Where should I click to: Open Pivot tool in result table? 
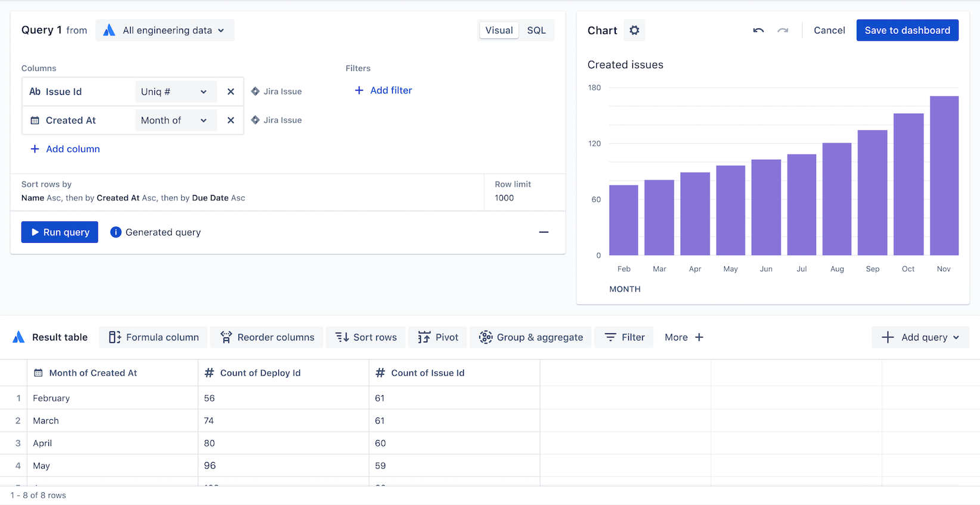point(438,337)
